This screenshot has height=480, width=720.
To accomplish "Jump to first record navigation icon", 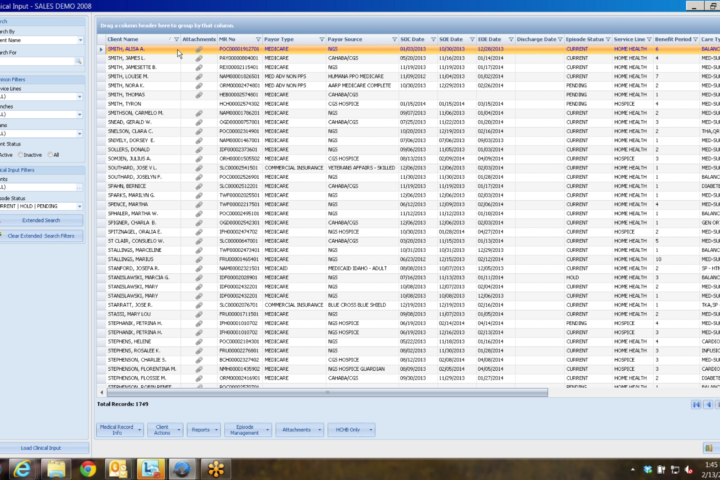I will (697, 404).
